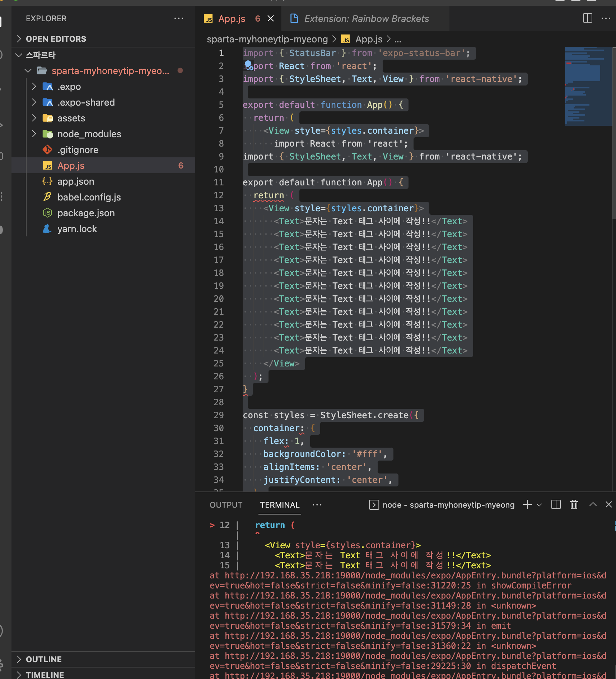Collapse the 스파르타 workspace section
Image resolution: width=616 pixels, height=679 pixels.
tap(19, 55)
